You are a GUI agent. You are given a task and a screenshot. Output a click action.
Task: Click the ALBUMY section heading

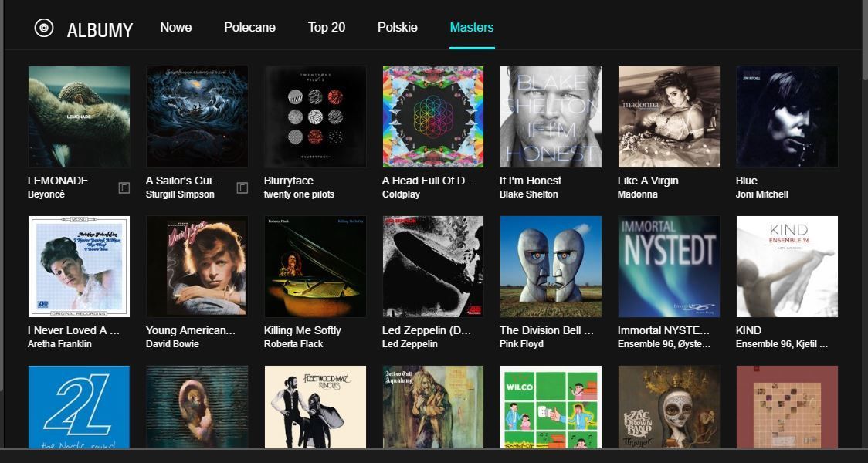100,30
